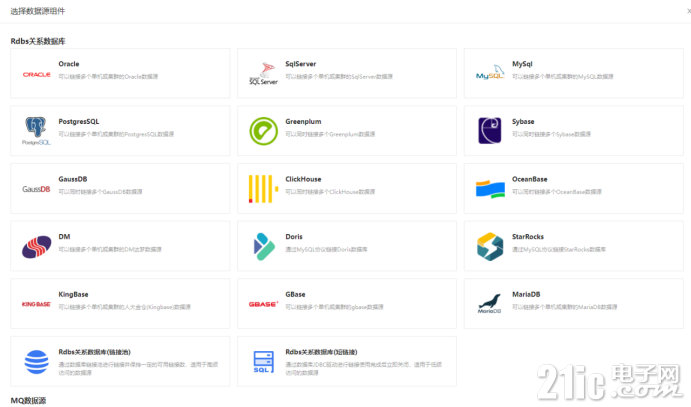Select the SqlServer data source title
The height and width of the screenshot is (407, 691).
(x=301, y=64)
